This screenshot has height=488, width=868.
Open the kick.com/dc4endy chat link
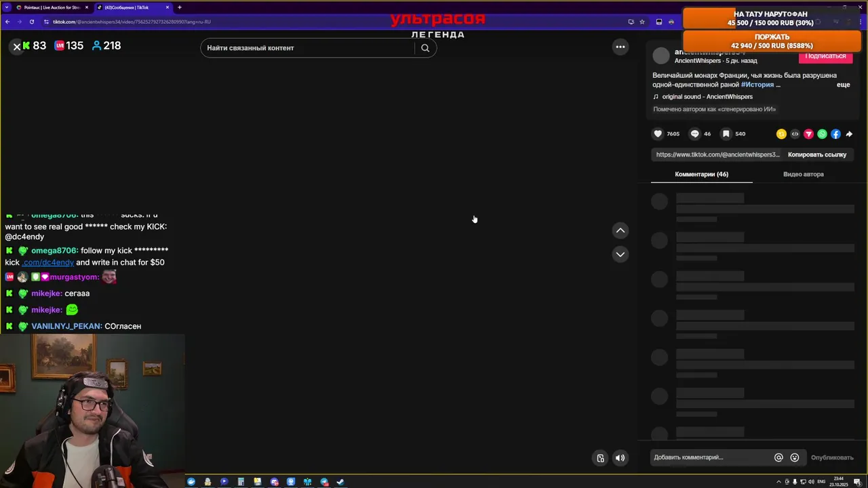pos(48,262)
